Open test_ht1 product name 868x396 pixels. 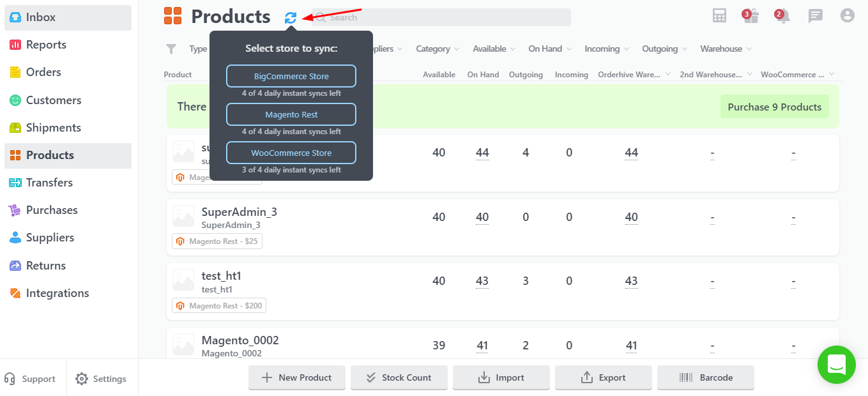(x=221, y=276)
